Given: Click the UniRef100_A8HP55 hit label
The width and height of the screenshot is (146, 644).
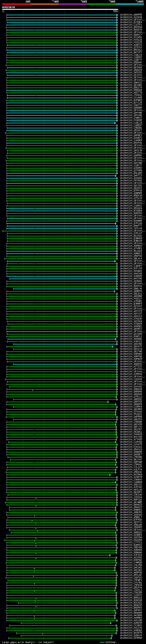Looking at the screenshot, I should (131, 15).
